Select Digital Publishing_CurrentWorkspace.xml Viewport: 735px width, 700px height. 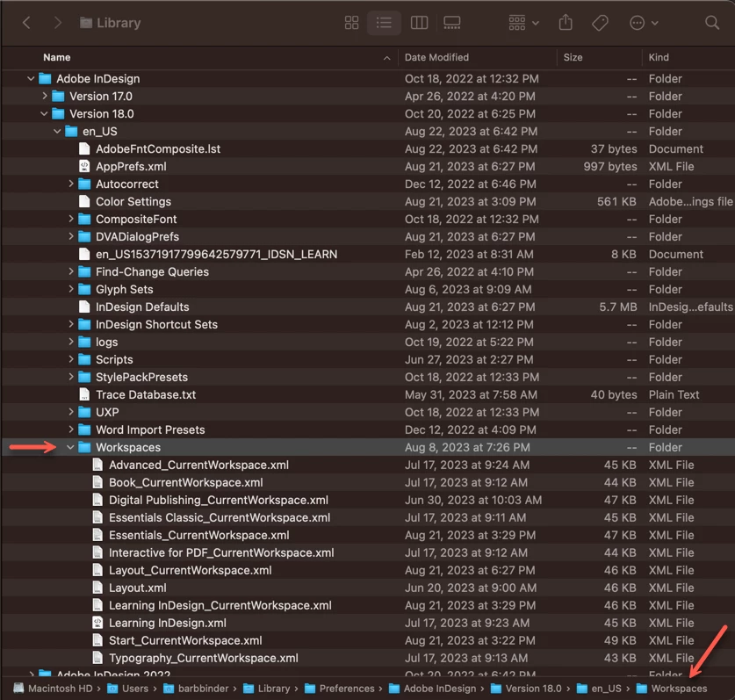click(219, 500)
